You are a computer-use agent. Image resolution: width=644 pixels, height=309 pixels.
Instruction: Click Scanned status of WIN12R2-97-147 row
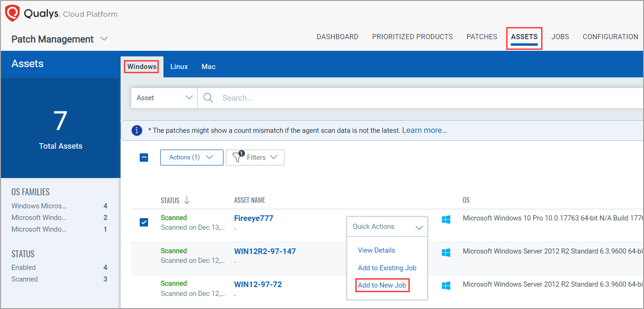pos(174,251)
